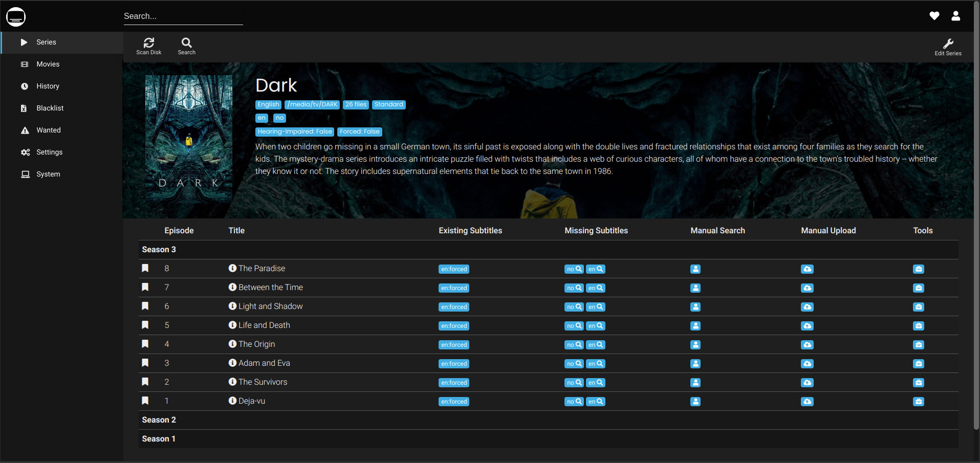The width and height of the screenshot is (980, 463).
Task: Search missing 'no' subtitle for The Survivors
Action: click(574, 383)
